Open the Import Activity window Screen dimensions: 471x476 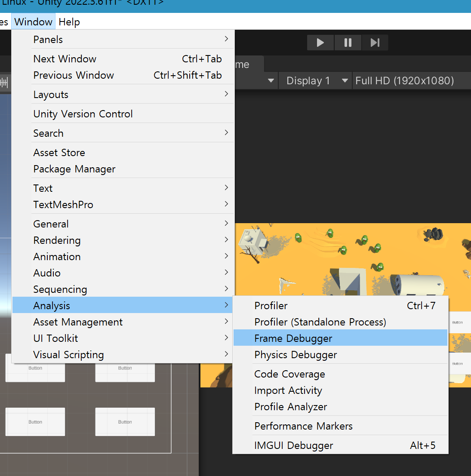[340, 390]
